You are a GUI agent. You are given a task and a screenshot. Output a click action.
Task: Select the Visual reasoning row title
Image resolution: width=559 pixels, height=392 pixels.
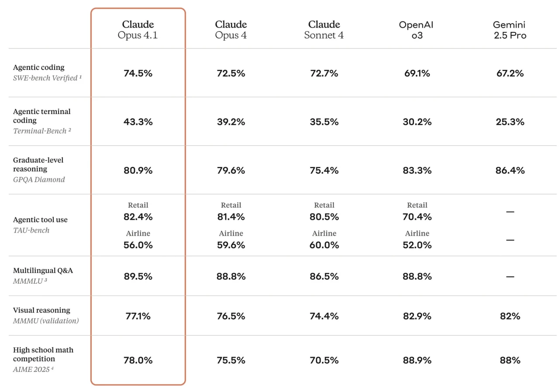coord(41,310)
